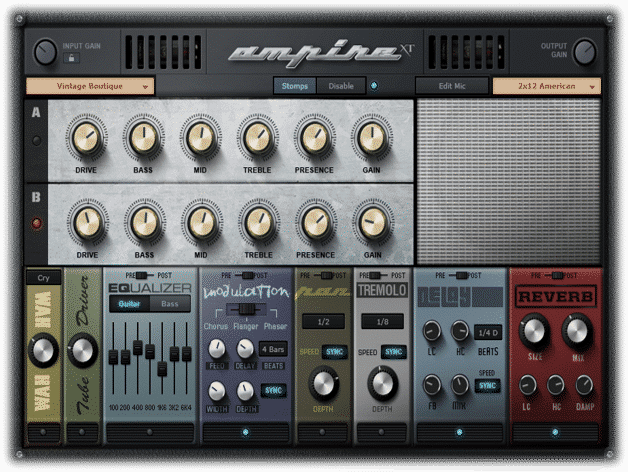Toggle the Wah pedal footswitch

pos(43,433)
